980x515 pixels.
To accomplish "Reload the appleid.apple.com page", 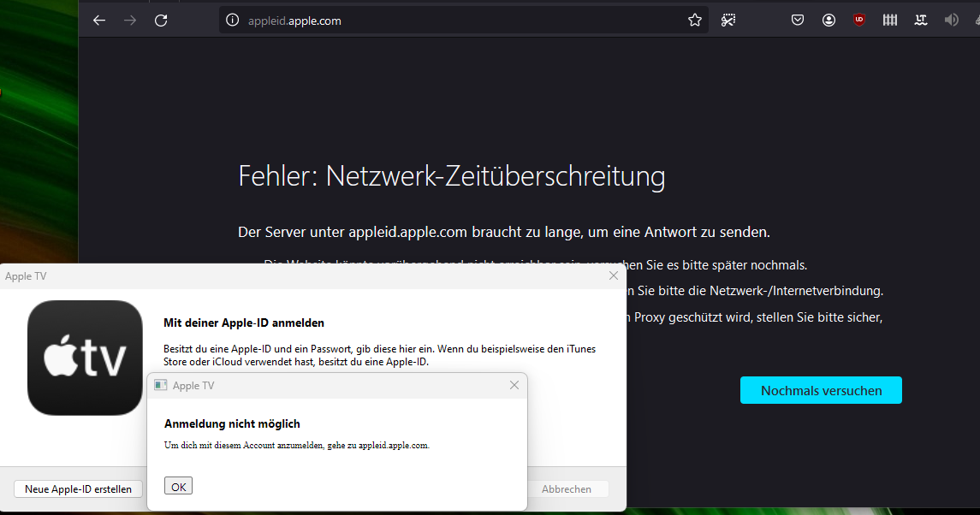I will (x=161, y=21).
